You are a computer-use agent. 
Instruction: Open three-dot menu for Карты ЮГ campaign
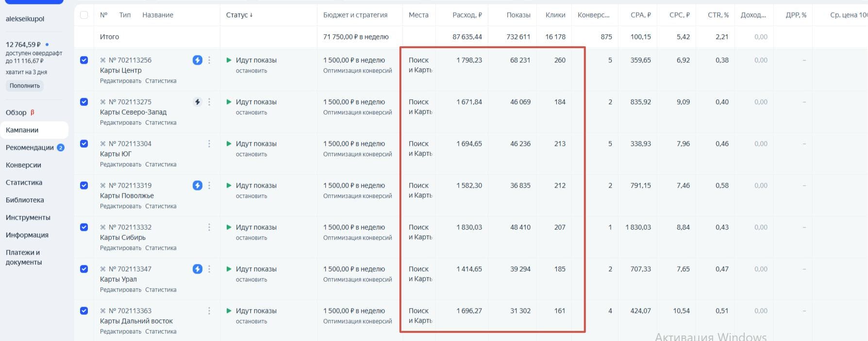click(x=209, y=144)
